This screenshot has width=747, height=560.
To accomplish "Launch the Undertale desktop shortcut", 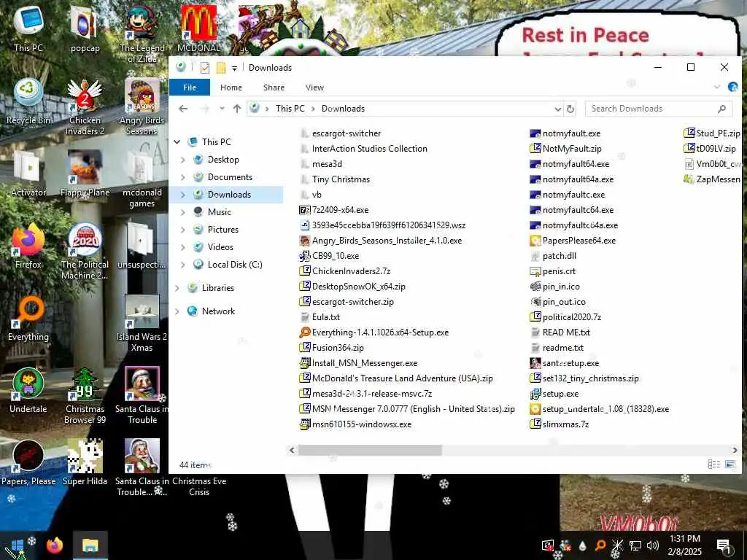I will click(28, 391).
